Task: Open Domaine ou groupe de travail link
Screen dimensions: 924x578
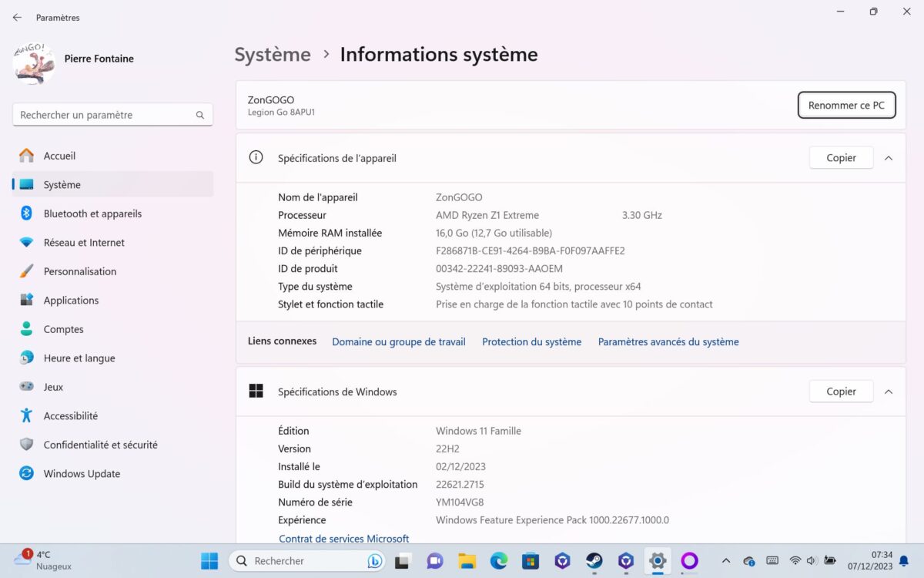Action: click(x=399, y=342)
